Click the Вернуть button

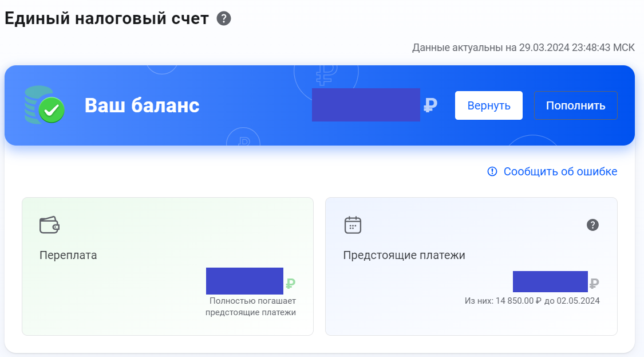(488, 105)
